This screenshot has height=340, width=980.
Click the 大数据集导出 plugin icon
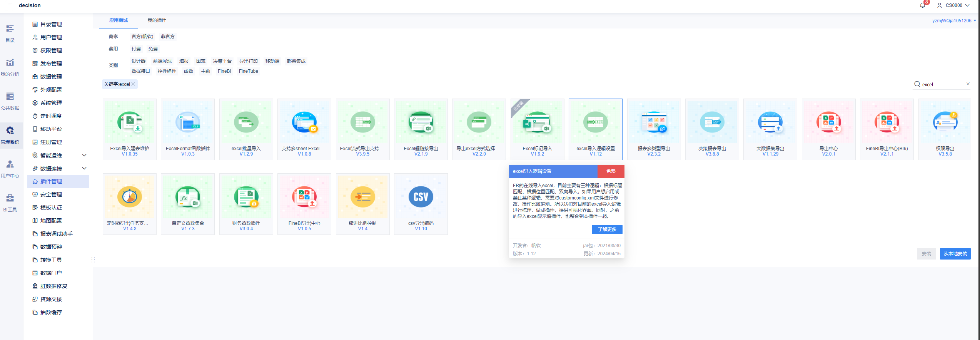(770, 122)
